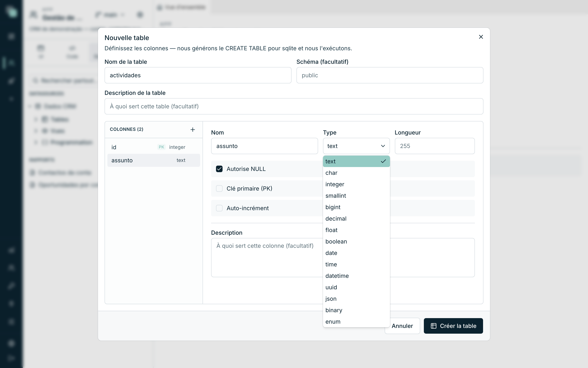Enable the Auto-incrément checkbox
This screenshot has height=368, width=588.
(219, 208)
